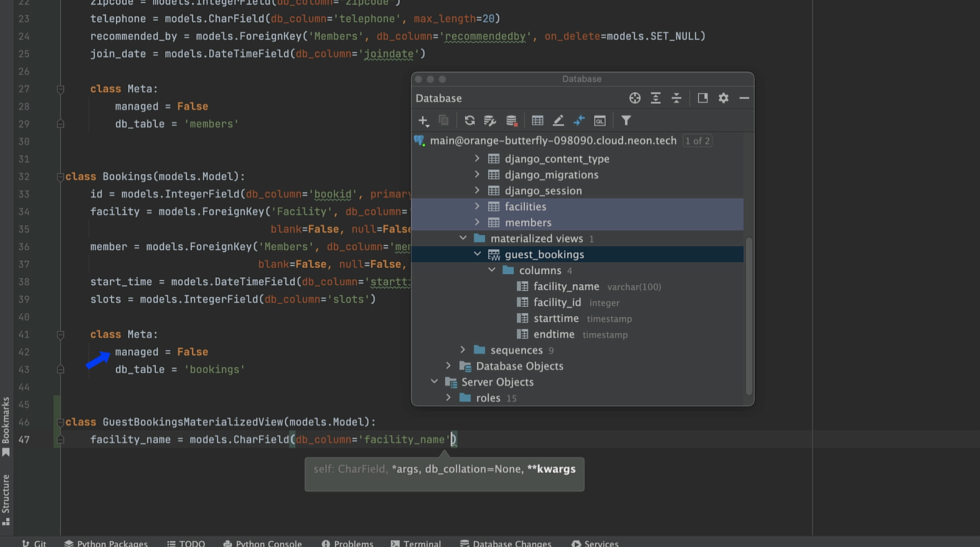Click the blue Jump to Source arrows icon
The width and height of the screenshot is (980, 547).
point(579,120)
